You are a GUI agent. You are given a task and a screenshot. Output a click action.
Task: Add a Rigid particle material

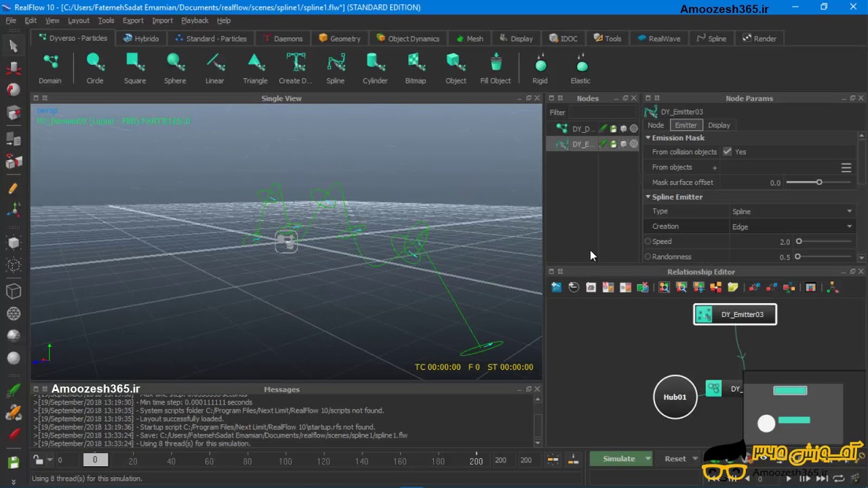[x=540, y=68]
